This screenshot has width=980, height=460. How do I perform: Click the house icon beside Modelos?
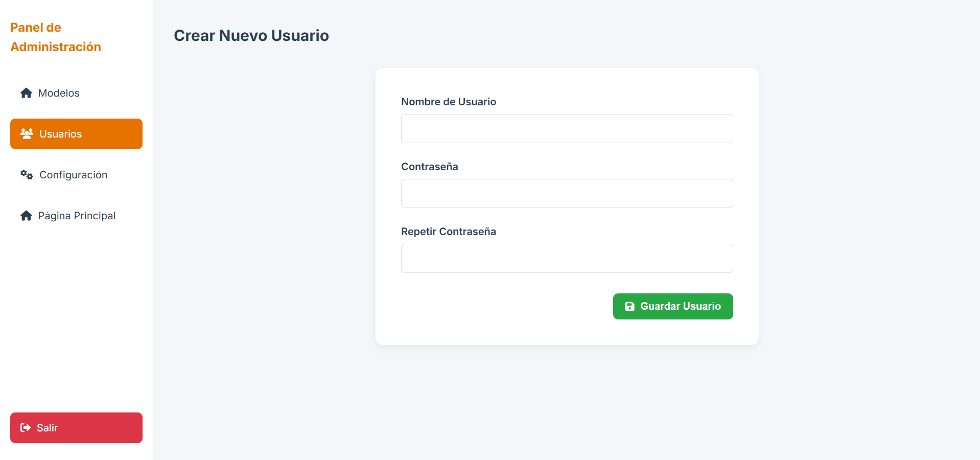[26, 93]
